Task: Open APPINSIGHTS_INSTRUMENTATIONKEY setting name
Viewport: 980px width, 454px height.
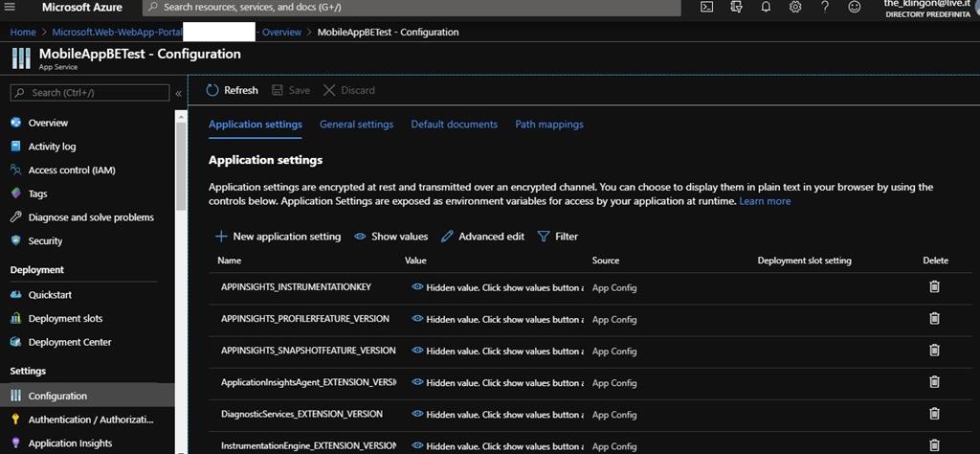Action: point(297,287)
